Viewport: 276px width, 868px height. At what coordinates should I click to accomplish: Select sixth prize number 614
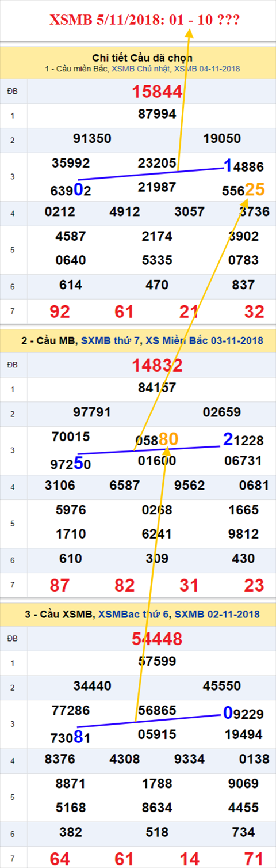(x=71, y=285)
